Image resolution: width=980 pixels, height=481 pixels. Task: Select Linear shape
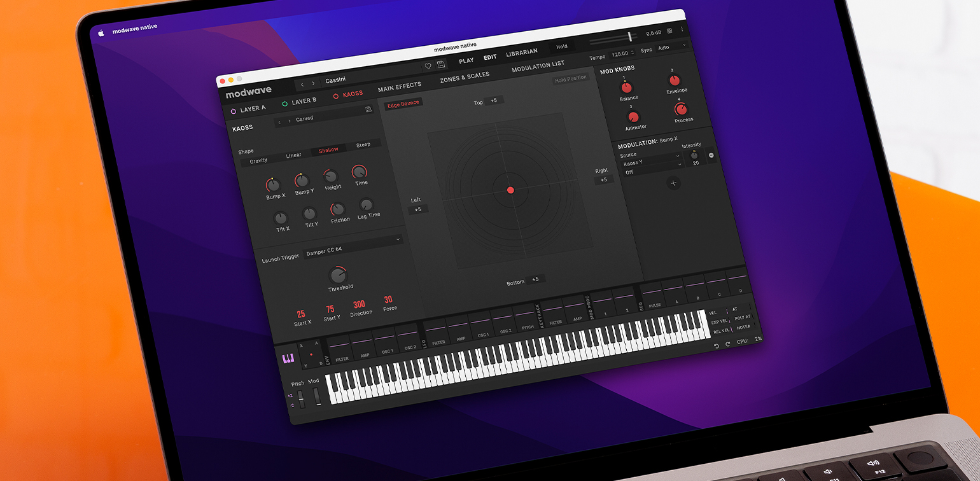click(x=293, y=155)
